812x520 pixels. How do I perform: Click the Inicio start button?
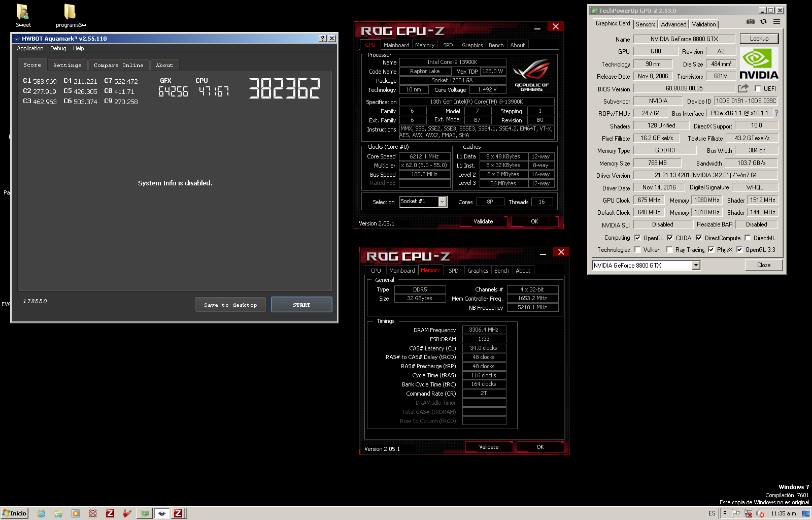click(x=14, y=513)
